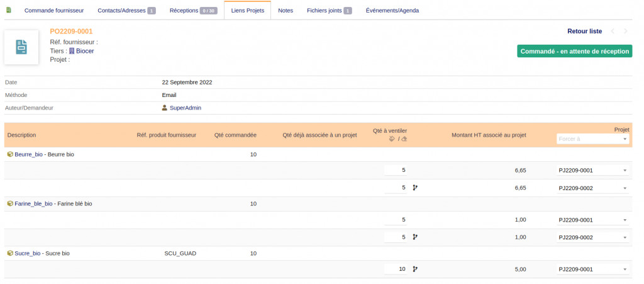
Task: Click the split icon in Sucre bio row
Action: click(x=414, y=269)
